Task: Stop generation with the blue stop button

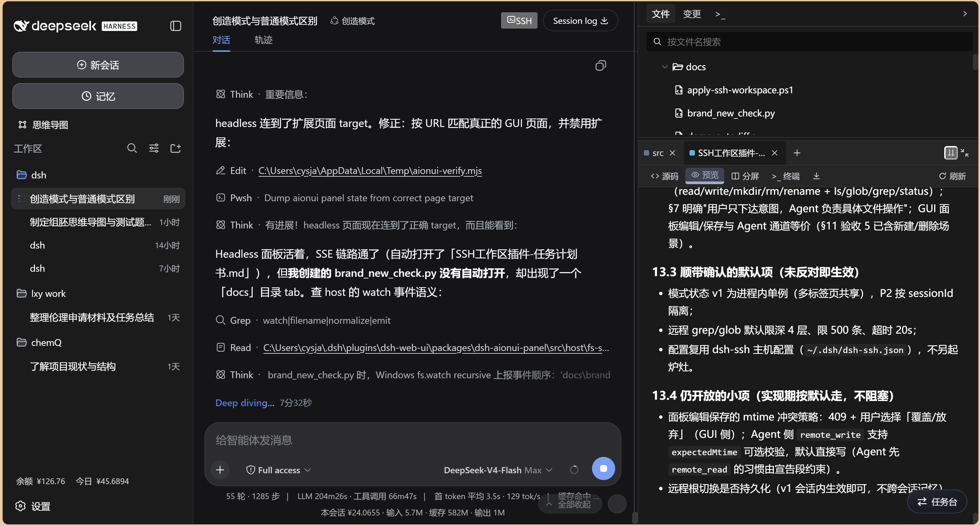Action: [x=603, y=468]
